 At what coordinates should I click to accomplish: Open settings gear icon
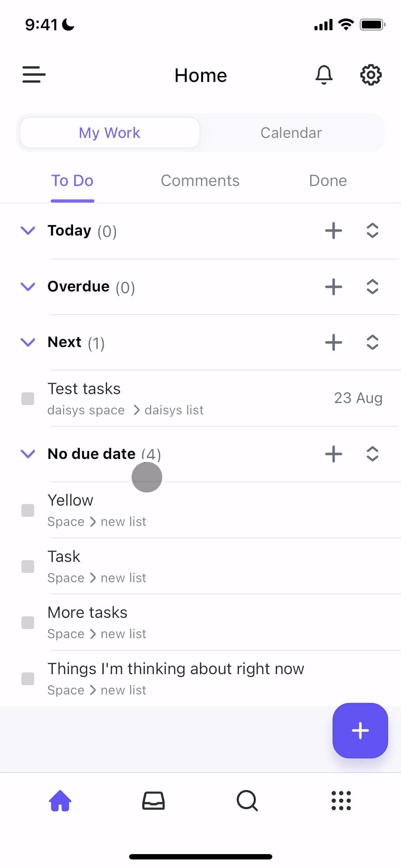pos(371,75)
